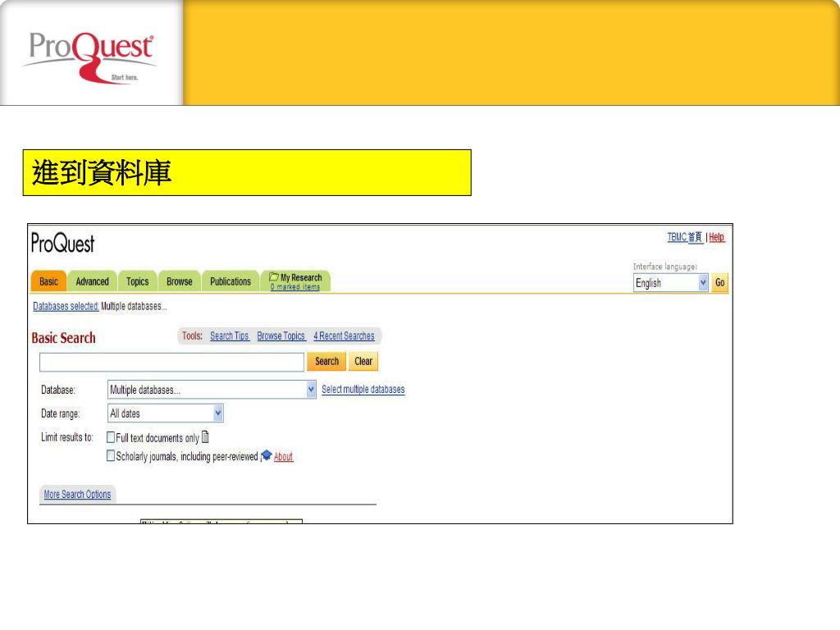This screenshot has height=630, width=840.
Task: Click the ProQuest logo in yellow banner
Action: (x=89, y=57)
